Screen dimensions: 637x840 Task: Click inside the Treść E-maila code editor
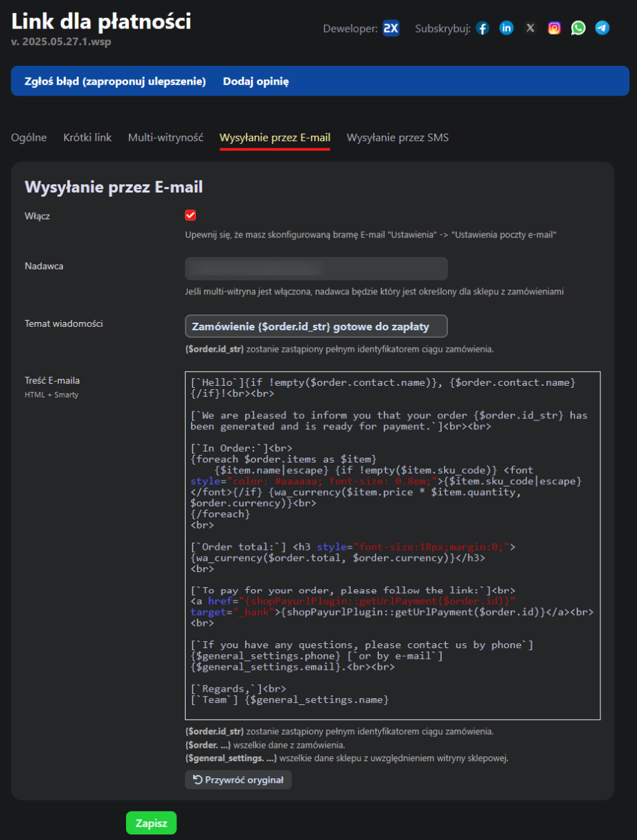[392, 545]
